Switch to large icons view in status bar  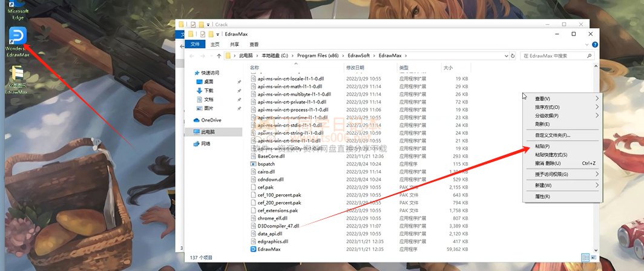point(592,257)
